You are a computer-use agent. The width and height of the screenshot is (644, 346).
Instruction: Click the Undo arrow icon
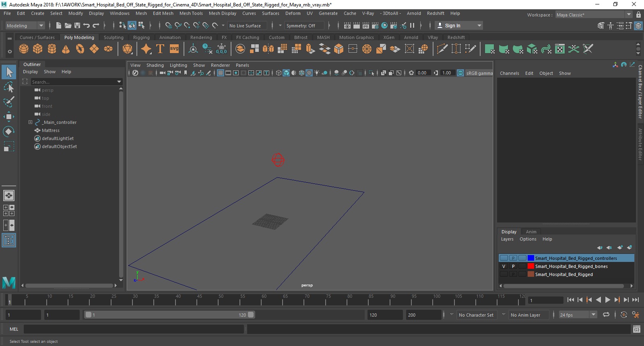click(x=87, y=25)
